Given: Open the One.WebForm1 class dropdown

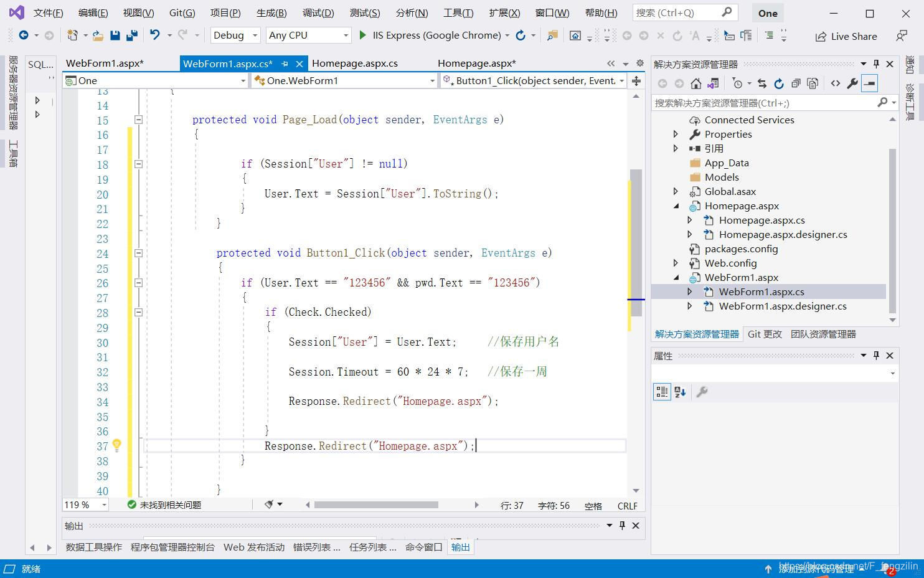Looking at the screenshot, I should tap(344, 80).
